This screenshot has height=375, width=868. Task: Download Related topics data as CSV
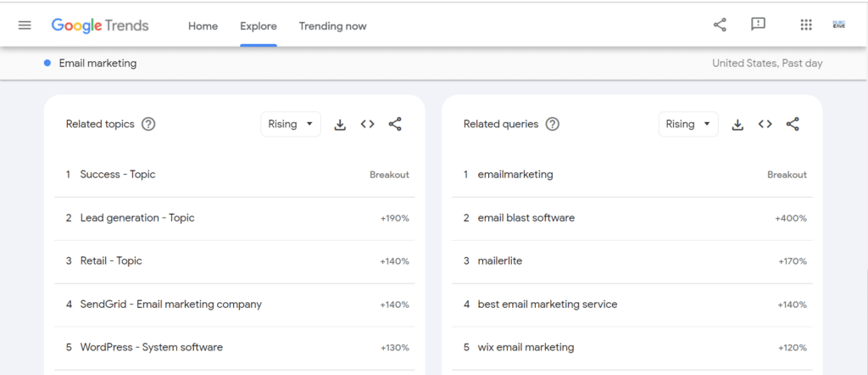pos(340,125)
